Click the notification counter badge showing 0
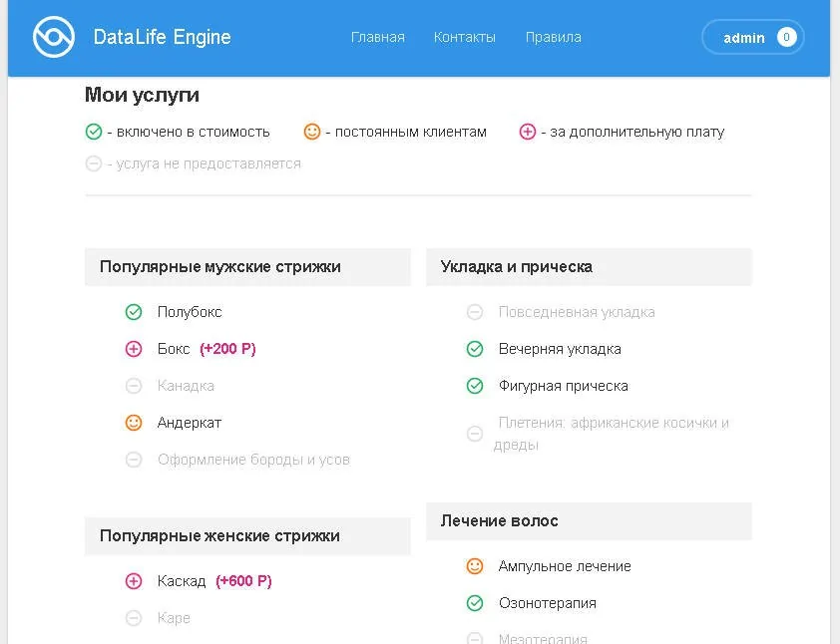The width and height of the screenshot is (840, 644). coord(786,38)
